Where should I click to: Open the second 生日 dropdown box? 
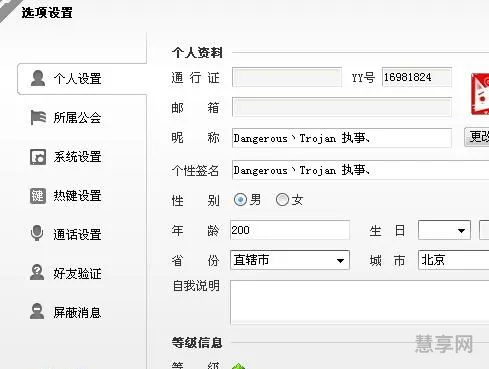click(x=484, y=230)
